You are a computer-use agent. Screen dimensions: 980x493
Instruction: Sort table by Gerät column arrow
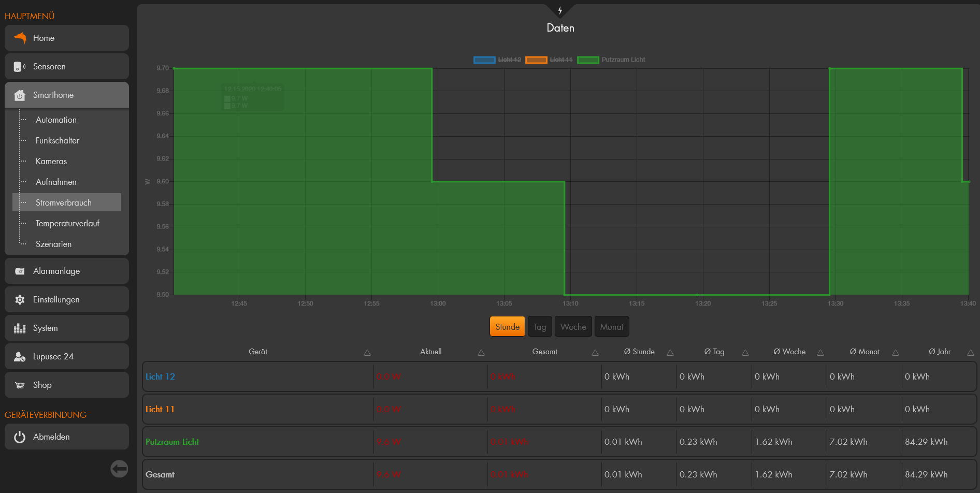coord(367,353)
